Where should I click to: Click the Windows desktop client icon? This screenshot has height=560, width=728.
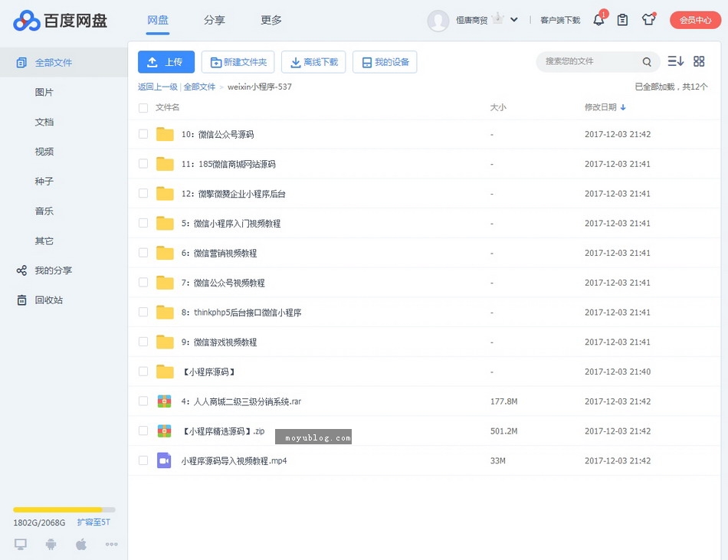click(21, 544)
